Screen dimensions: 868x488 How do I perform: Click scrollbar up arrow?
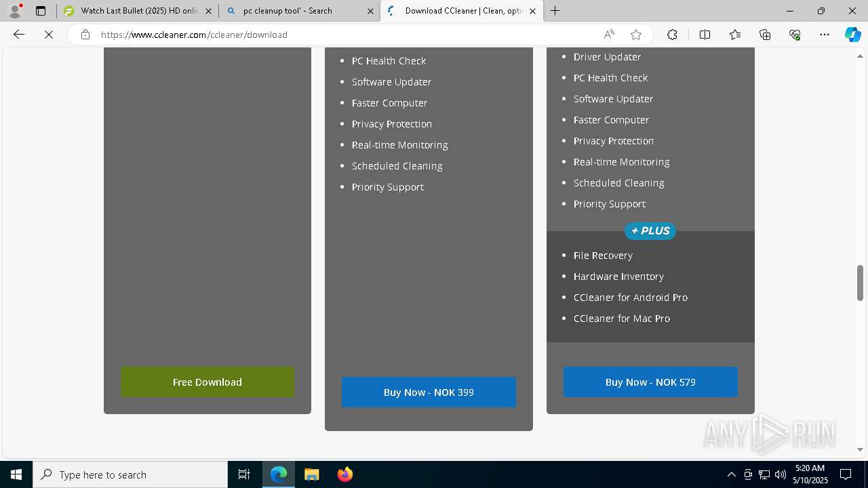(x=860, y=56)
